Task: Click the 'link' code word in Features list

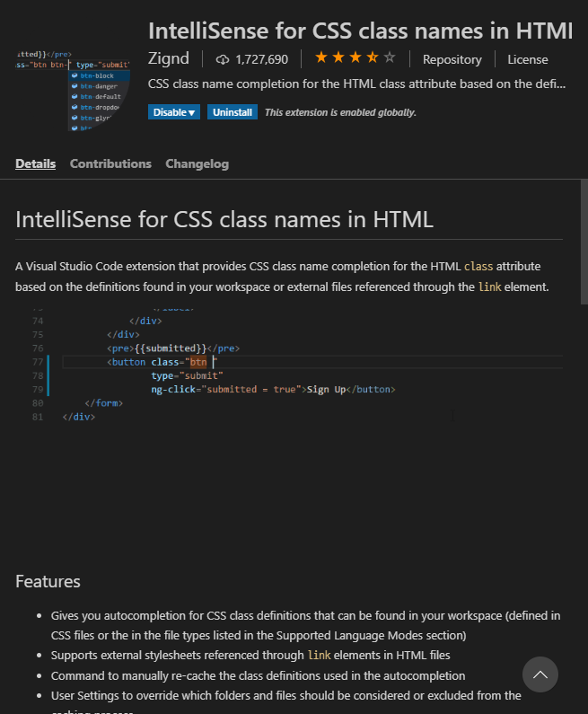Action: coord(320,656)
